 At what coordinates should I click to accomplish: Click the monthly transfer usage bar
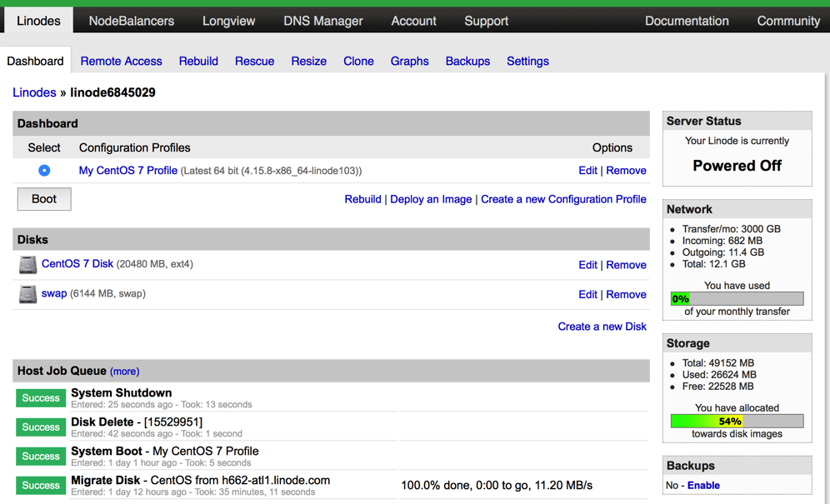click(737, 298)
